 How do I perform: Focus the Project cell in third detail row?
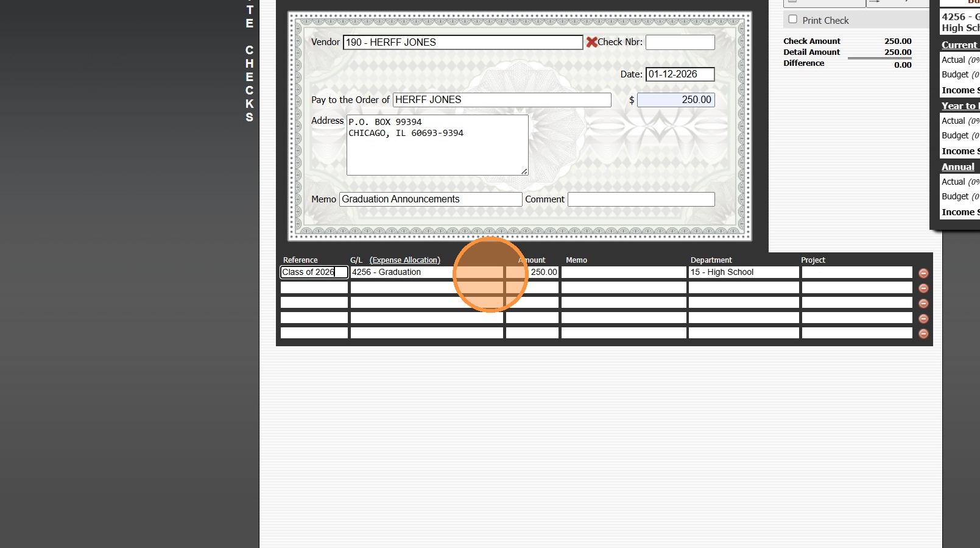click(857, 302)
